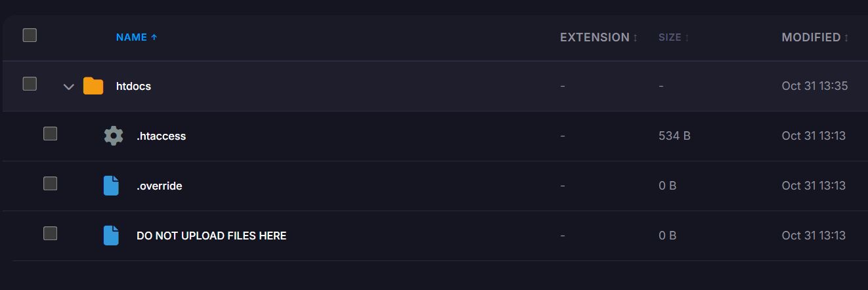Viewport: 868px width, 290px height.
Task: Click the DO NOT UPLOAD FILES HERE file icon
Action: tap(112, 236)
